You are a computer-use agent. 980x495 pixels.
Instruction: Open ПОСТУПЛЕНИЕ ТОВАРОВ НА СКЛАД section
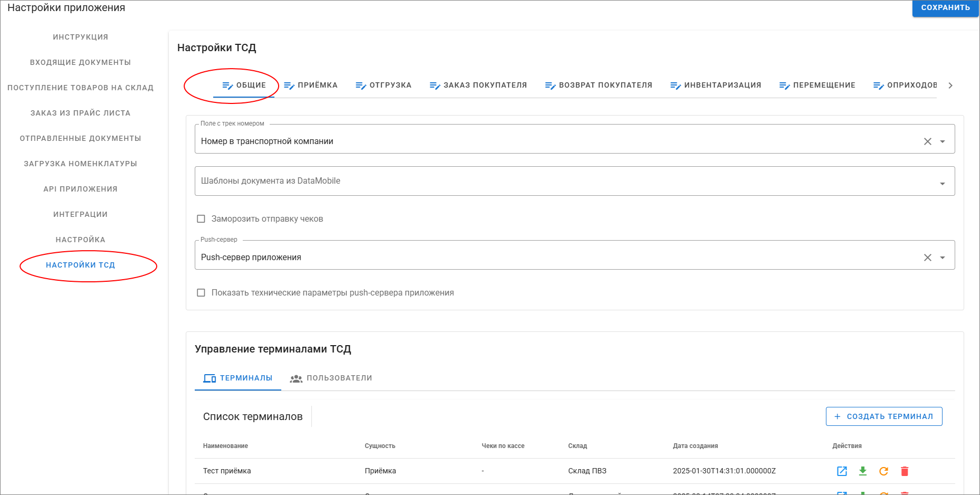click(80, 88)
